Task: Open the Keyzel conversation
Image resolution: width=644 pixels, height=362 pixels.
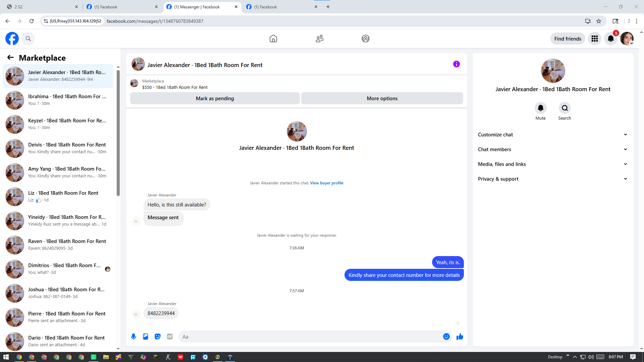Action: pyautogui.click(x=58, y=124)
